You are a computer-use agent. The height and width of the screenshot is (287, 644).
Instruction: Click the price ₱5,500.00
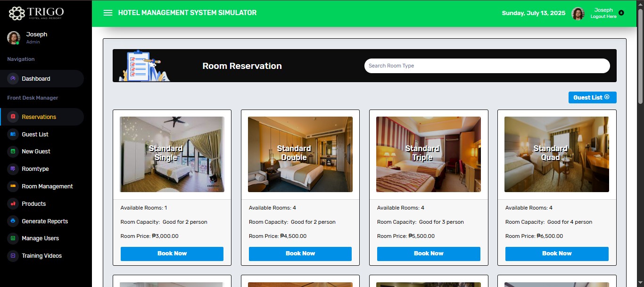(421, 236)
